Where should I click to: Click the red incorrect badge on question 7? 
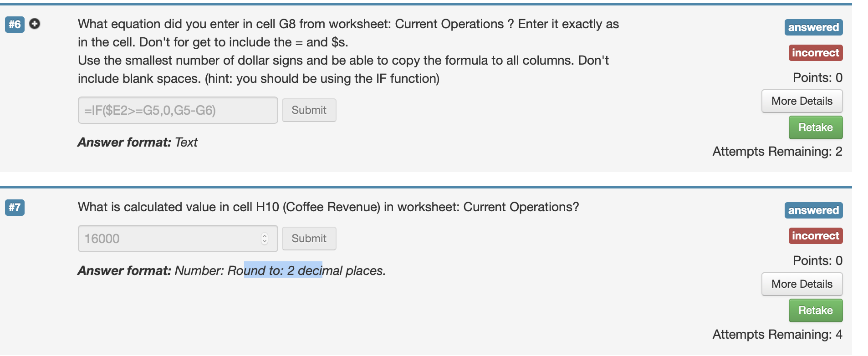click(x=815, y=236)
